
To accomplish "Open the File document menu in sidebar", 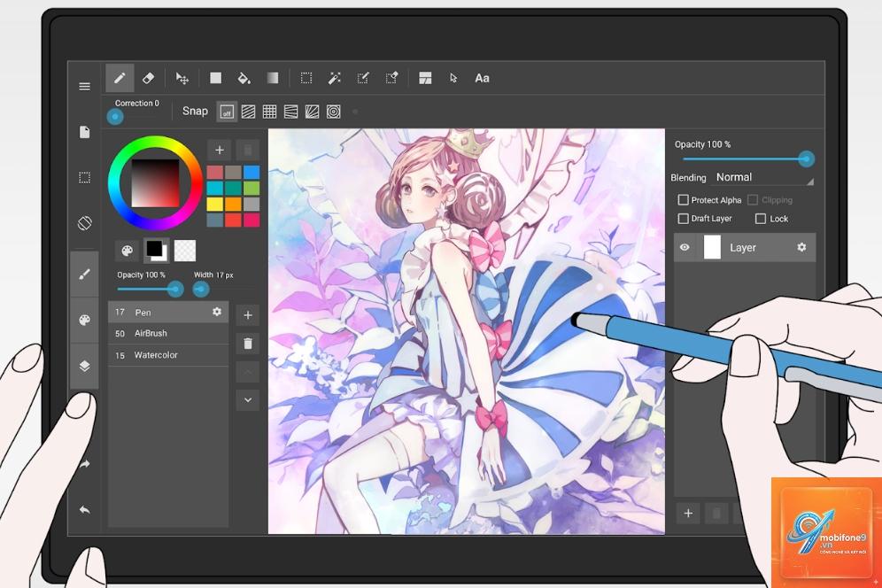I will coord(84,132).
